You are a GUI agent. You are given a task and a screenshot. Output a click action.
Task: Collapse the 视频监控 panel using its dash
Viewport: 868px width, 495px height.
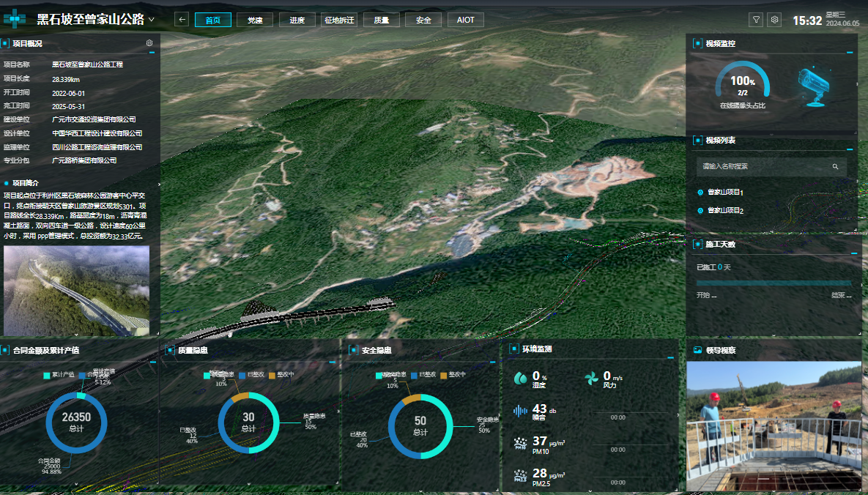click(x=850, y=53)
